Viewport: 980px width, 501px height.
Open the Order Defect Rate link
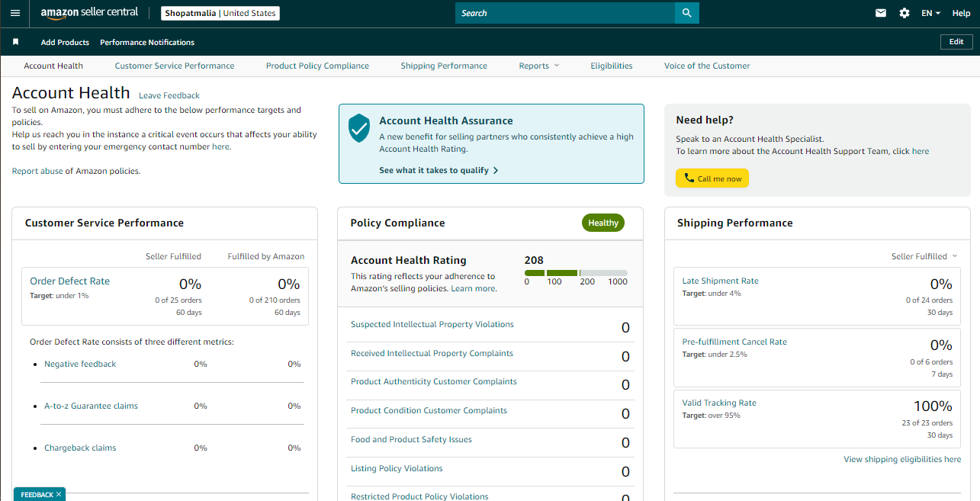69,281
